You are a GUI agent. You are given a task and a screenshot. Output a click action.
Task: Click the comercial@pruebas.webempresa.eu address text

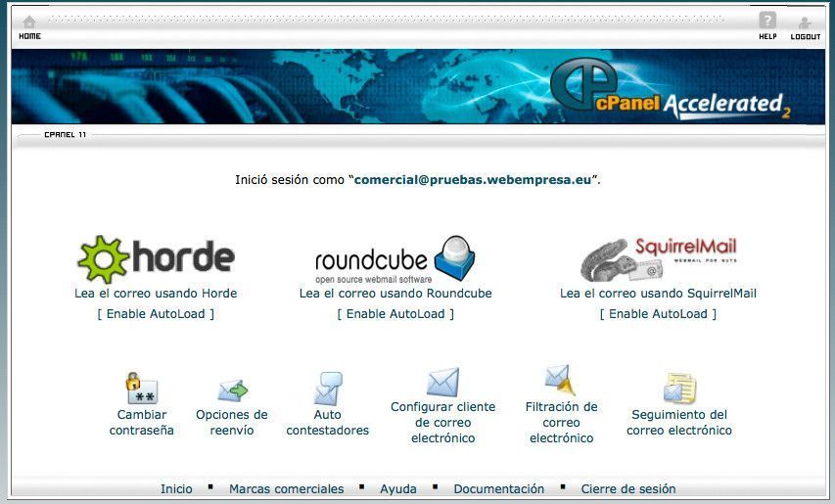473,180
